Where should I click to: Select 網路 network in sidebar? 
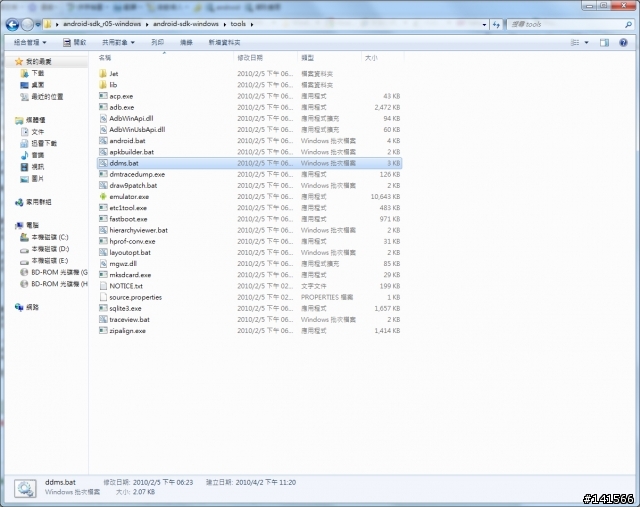pyautogui.click(x=32, y=307)
